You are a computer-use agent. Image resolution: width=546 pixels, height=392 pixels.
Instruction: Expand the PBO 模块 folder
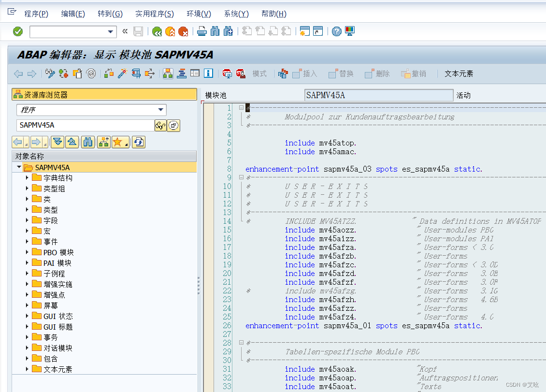(x=27, y=252)
